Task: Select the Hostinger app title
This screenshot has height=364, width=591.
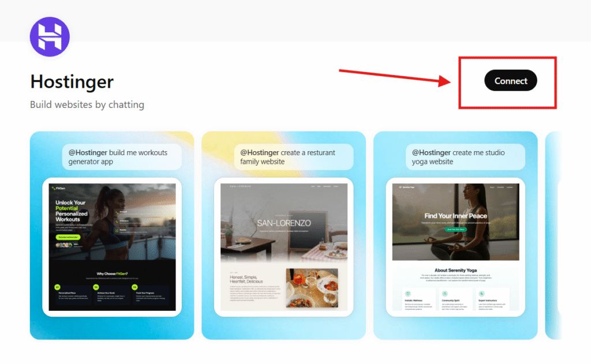Action: click(x=72, y=82)
